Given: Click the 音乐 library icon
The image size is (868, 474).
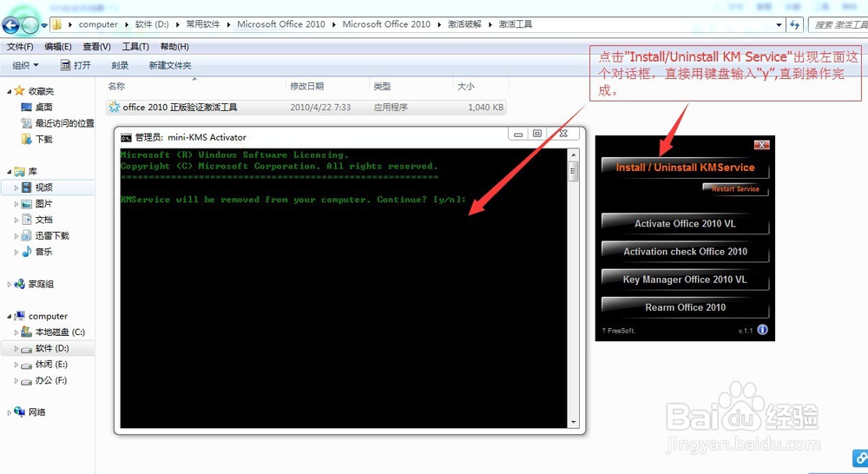Looking at the screenshot, I should point(27,252).
